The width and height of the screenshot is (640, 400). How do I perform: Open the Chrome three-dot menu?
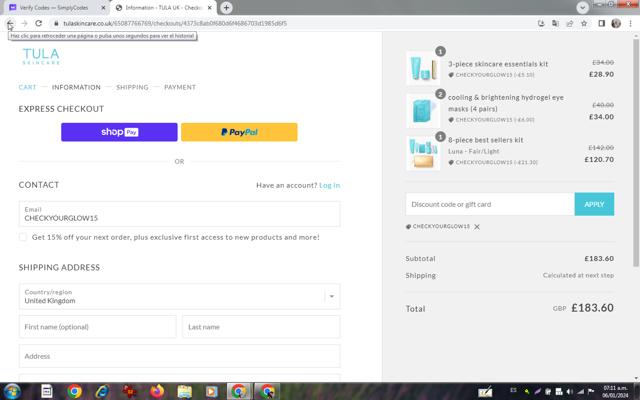[631, 24]
